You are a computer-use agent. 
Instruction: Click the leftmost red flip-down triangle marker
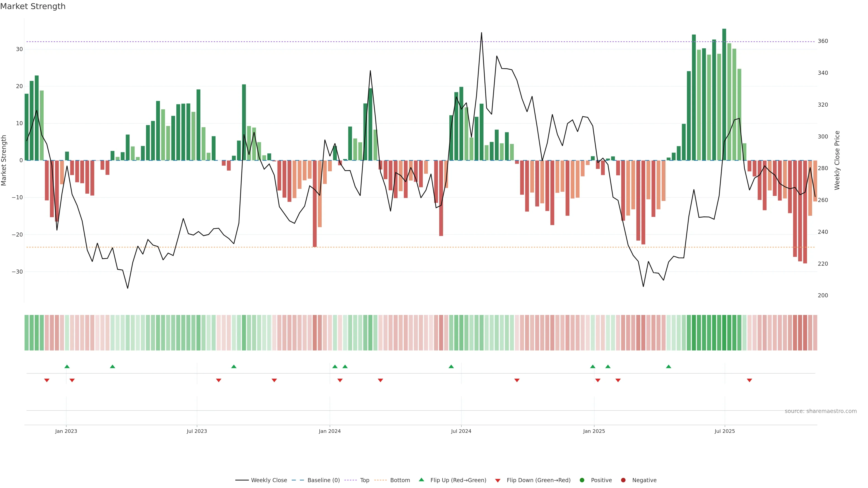[47, 380]
